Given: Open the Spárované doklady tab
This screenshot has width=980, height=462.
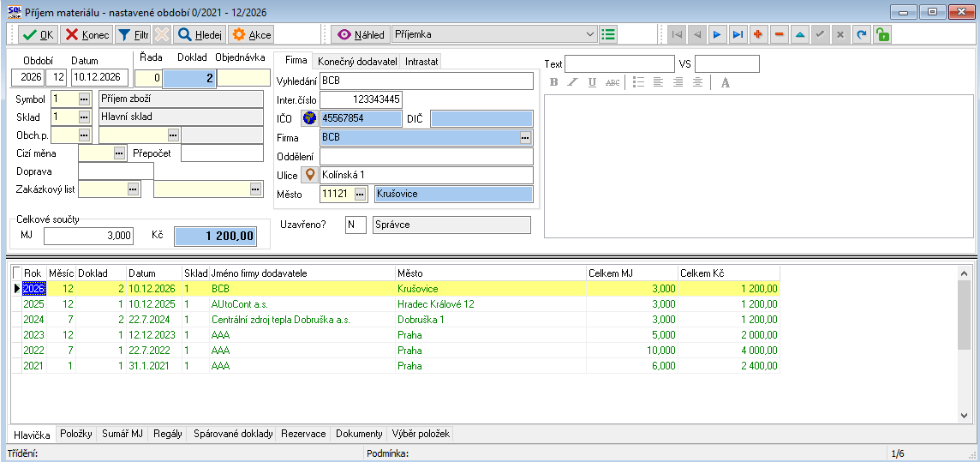Looking at the screenshot, I should [x=234, y=433].
